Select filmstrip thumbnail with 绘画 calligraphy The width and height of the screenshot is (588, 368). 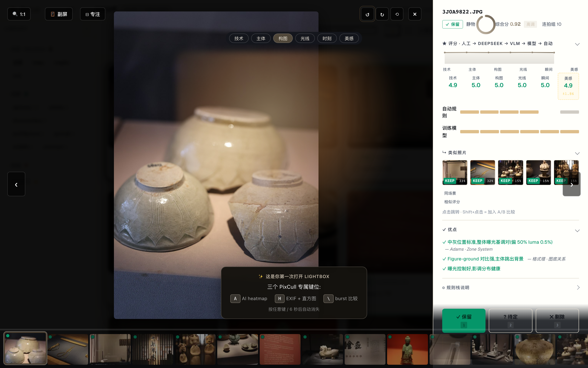click(365, 349)
